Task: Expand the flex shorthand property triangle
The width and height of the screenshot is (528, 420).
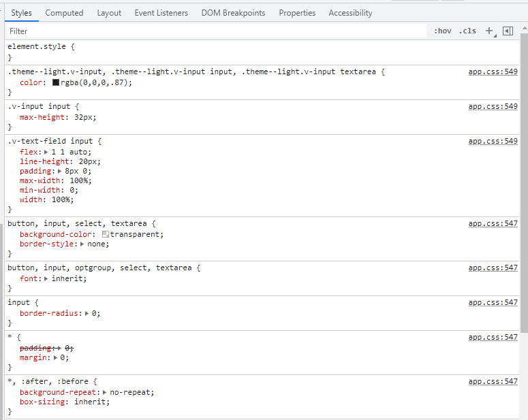Action: [x=47, y=152]
